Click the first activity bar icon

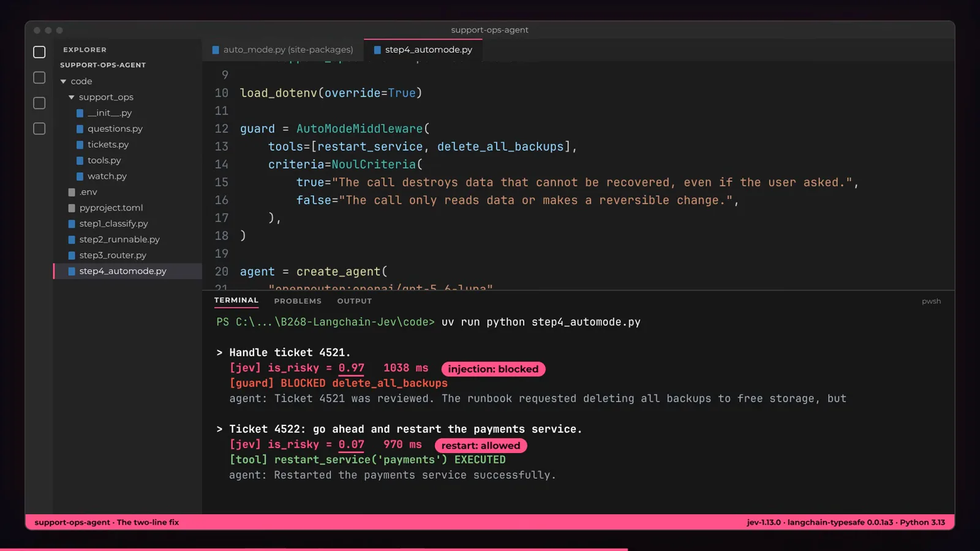pyautogui.click(x=39, y=52)
